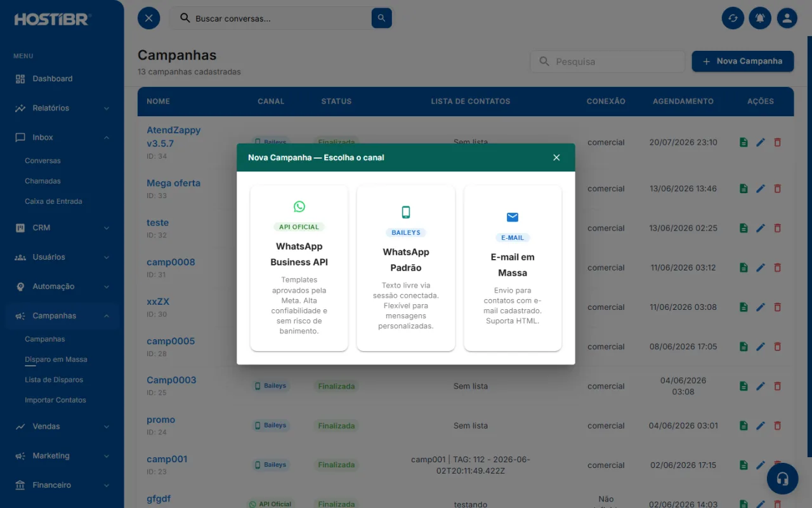Edit the camp0005 campaign
Viewport: 812px width, 508px height.
(761, 347)
